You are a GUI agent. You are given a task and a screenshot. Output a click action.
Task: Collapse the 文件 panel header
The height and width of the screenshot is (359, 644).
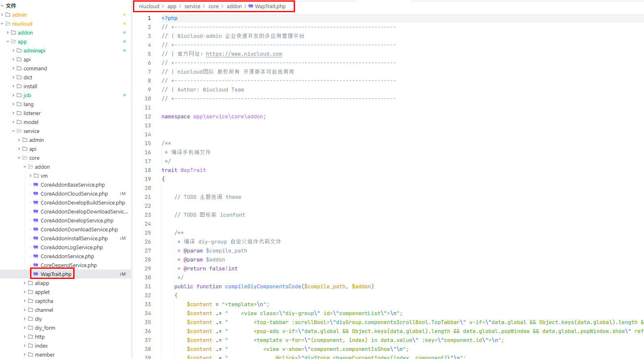click(x=2, y=6)
